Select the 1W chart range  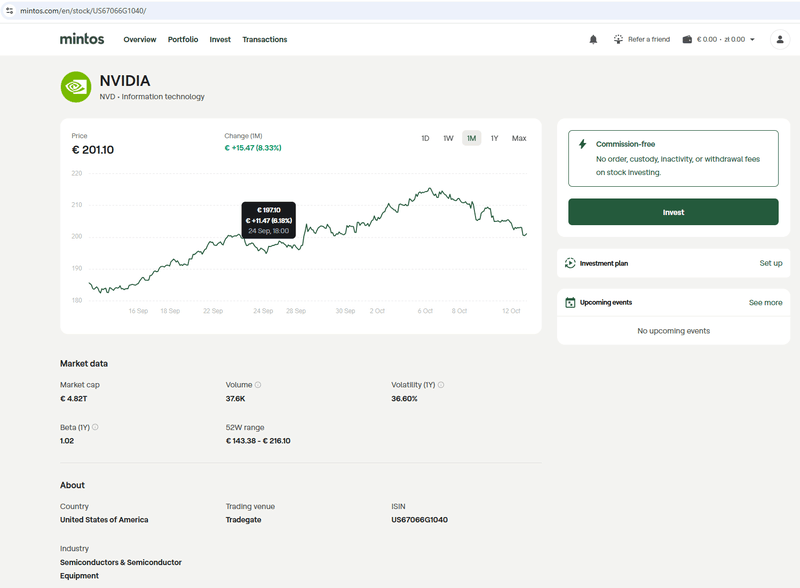(x=448, y=138)
